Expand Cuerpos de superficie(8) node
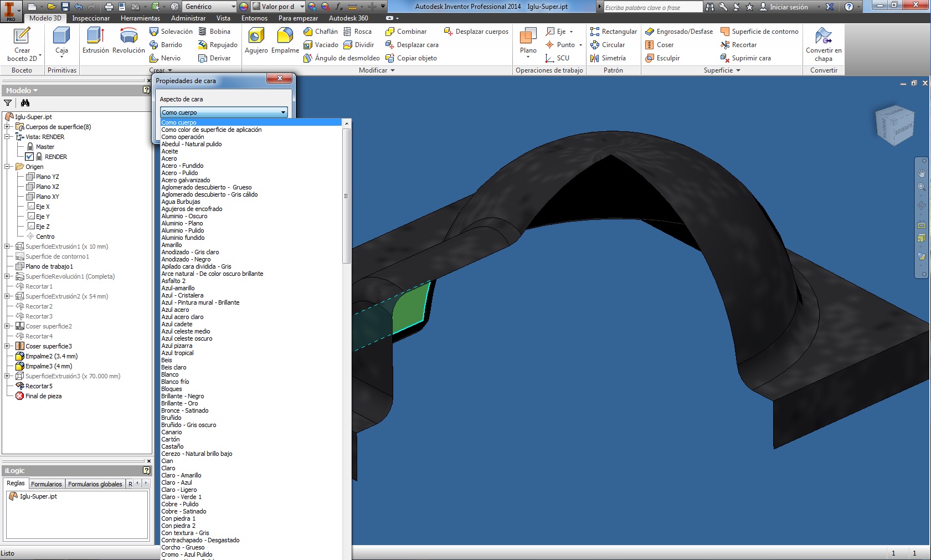 click(x=7, y=127)
